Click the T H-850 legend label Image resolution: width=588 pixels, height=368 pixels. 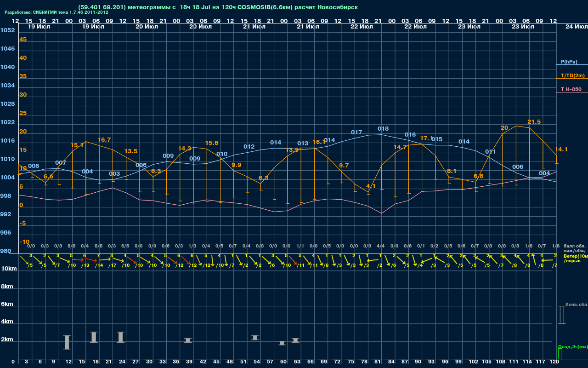[x=571, y=89]
